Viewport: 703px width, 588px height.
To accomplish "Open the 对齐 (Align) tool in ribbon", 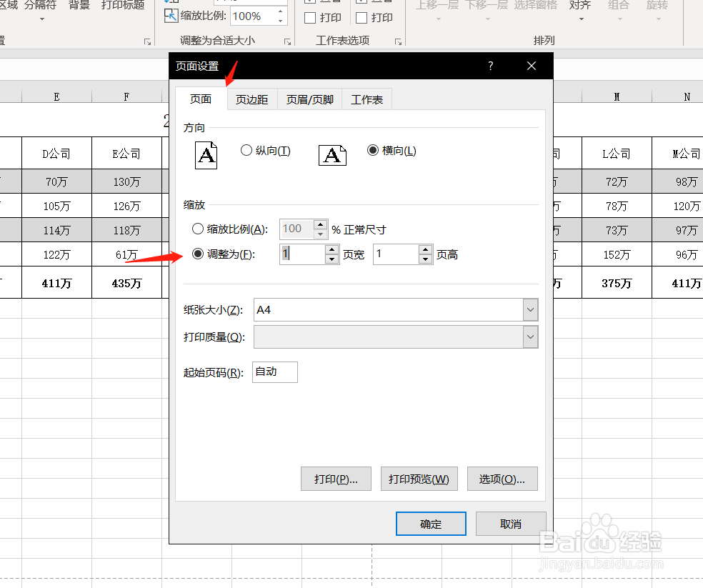I will click(x=579, y=6).
